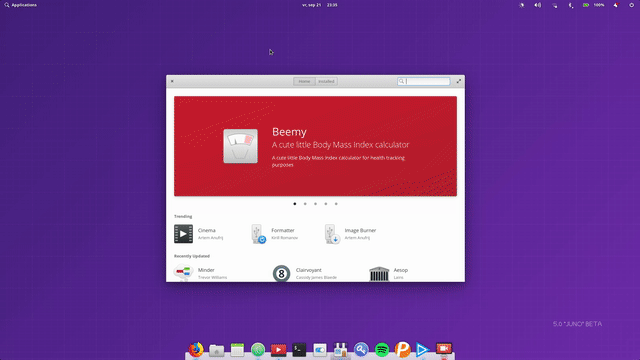Open the Applications menu
The width and height of the screenshot is (640, 360).
20,5
